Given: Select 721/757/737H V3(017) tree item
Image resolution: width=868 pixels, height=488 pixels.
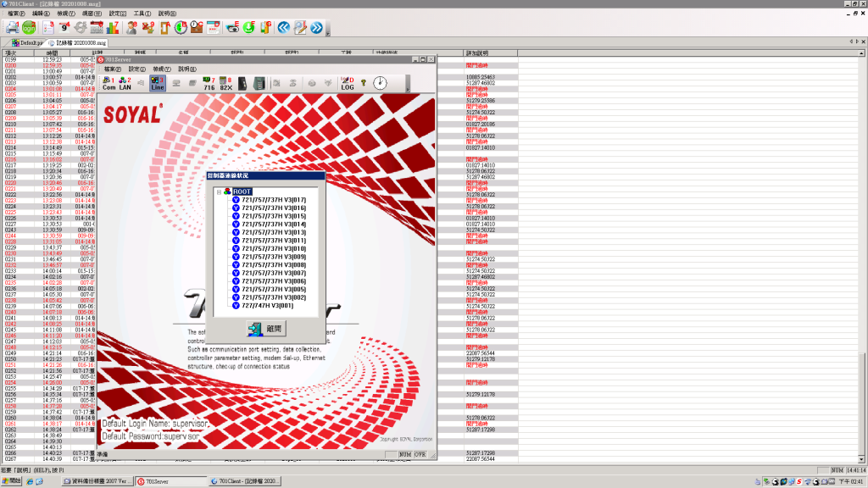Looking at the screenshot, I should click(274, 200).
